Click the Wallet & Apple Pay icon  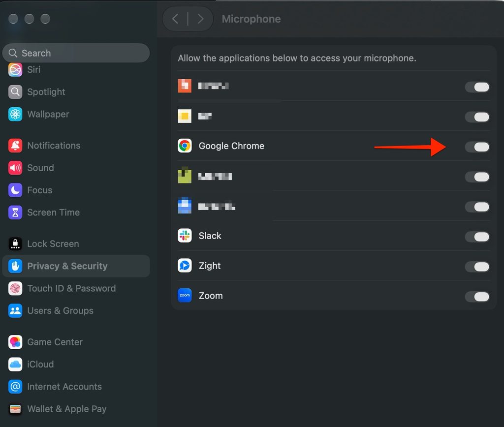coord(15,409)
